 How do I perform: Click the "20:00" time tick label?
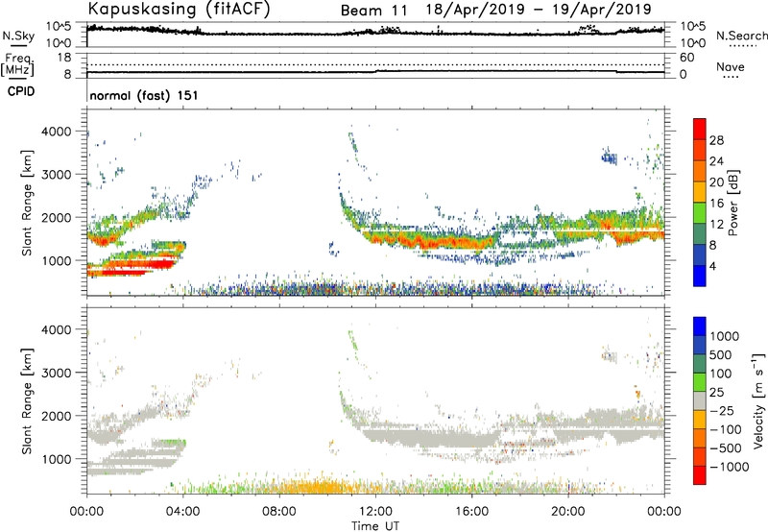pyautogui.click(x=568, y=512)
